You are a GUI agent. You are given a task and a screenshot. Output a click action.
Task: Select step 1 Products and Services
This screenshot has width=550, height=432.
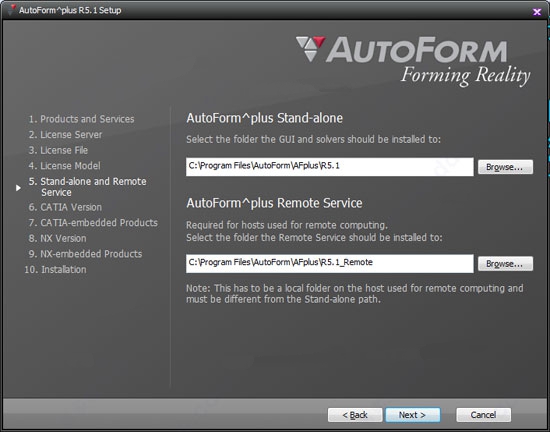pyautogui.click(x=81, y=119)
